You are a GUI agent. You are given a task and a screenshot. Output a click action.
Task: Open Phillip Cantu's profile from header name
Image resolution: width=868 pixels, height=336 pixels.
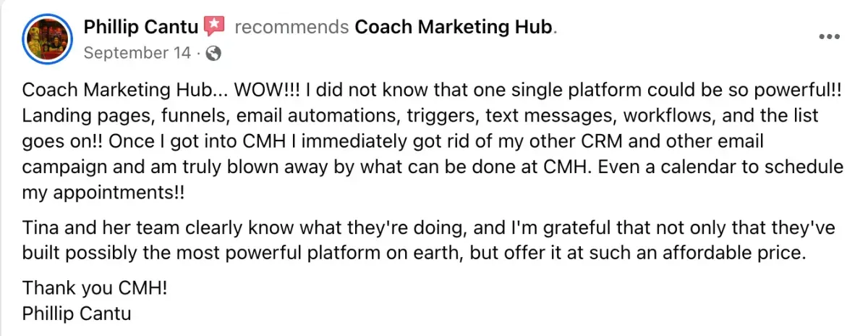142,28
